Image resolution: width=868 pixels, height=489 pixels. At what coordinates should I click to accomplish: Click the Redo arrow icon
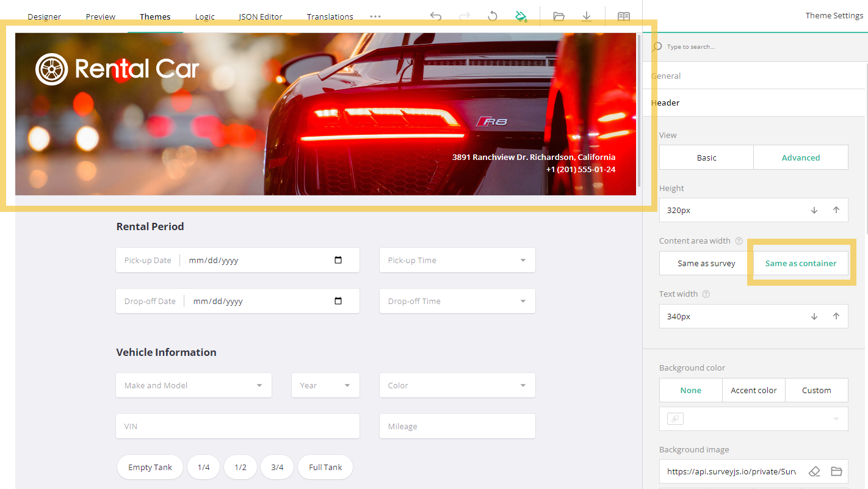click(465, 16)
